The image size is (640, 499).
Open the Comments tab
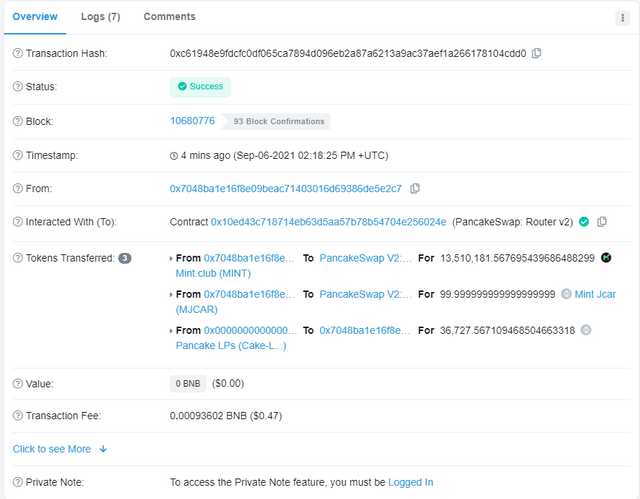click(169, 17)
